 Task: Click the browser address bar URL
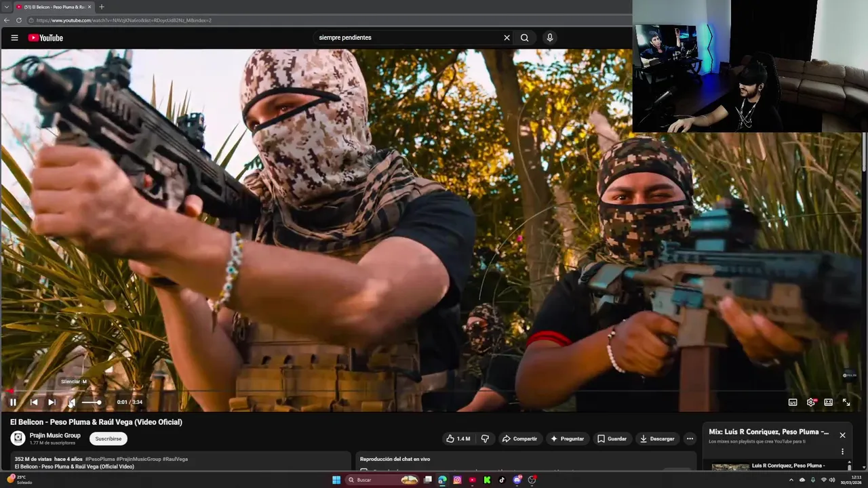pos(124,20)
